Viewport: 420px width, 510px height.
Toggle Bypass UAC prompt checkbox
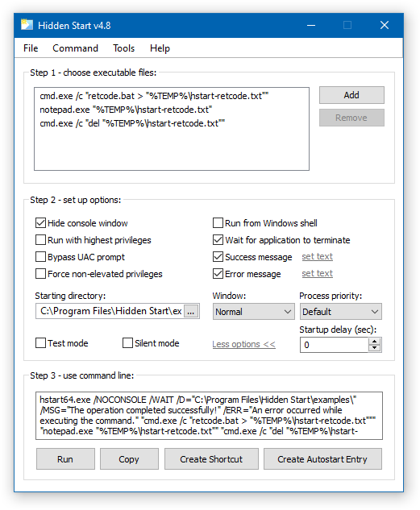[x=40, y=257]
